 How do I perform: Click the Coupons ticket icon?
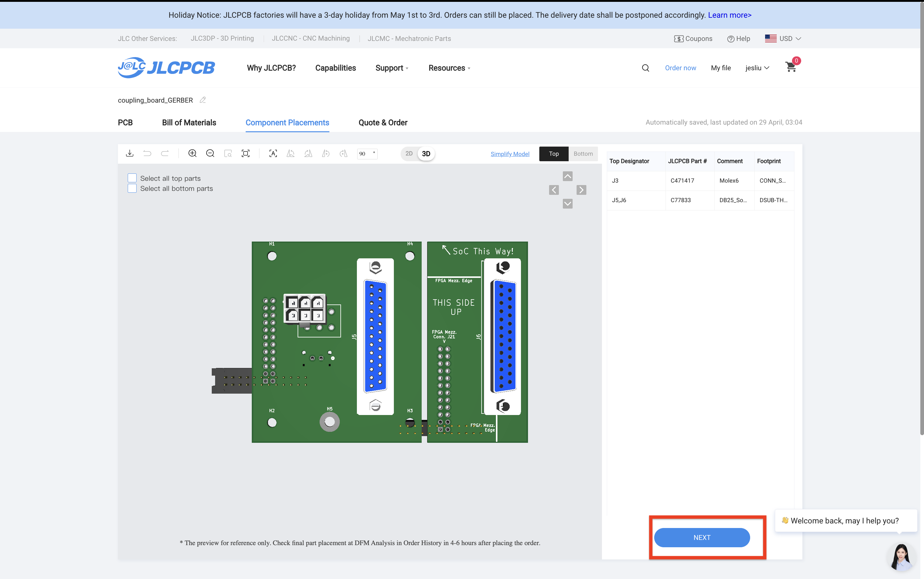[679, 39]
